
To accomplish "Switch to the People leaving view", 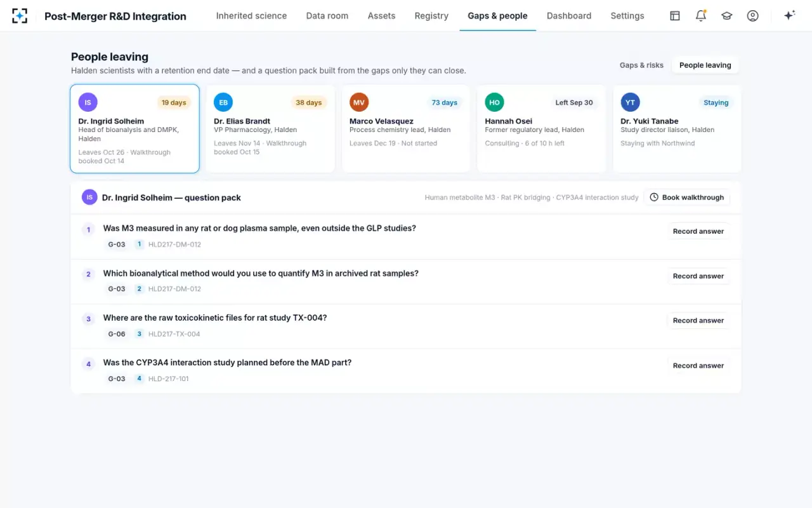I will [x=705, y=65].
